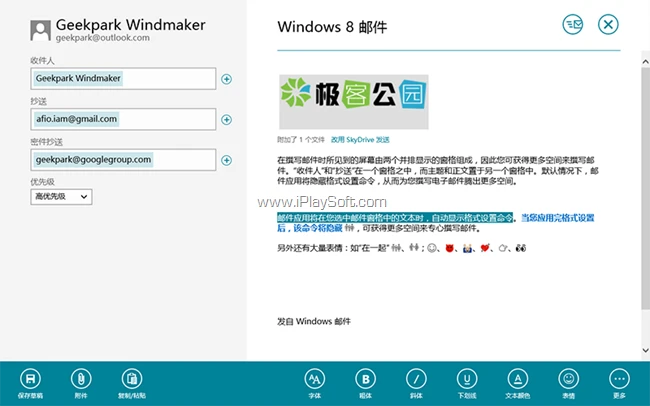This screenshot has height=406, width=650.
Task: Discard the draft with the X icon
Action: tap(608, 24)
